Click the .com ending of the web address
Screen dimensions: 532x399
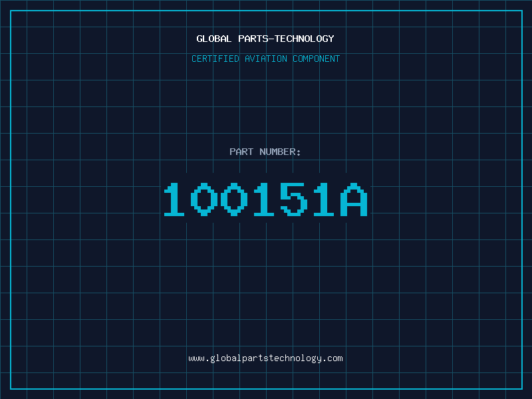pos(332,358)
